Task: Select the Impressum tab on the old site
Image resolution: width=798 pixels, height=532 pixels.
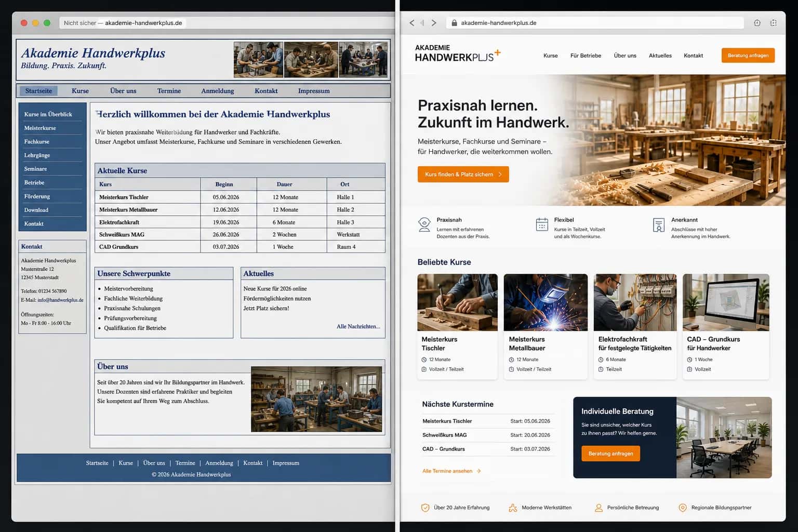Action: point(314,91)
